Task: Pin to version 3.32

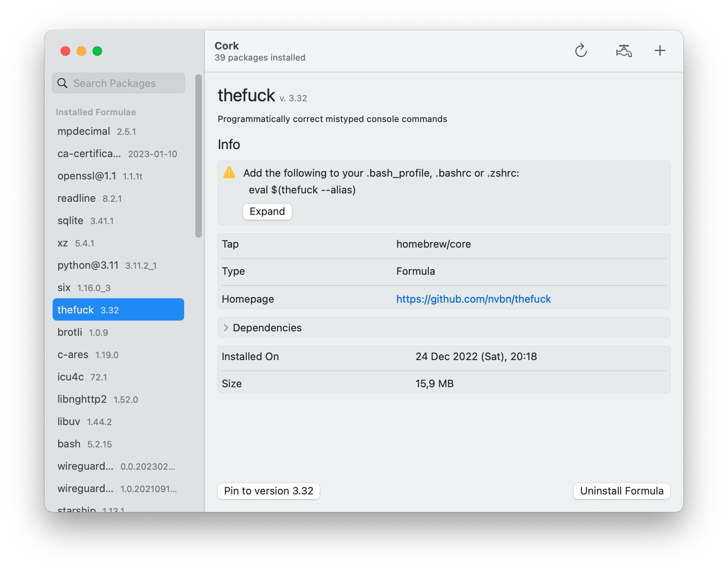Action: (268, 491)
